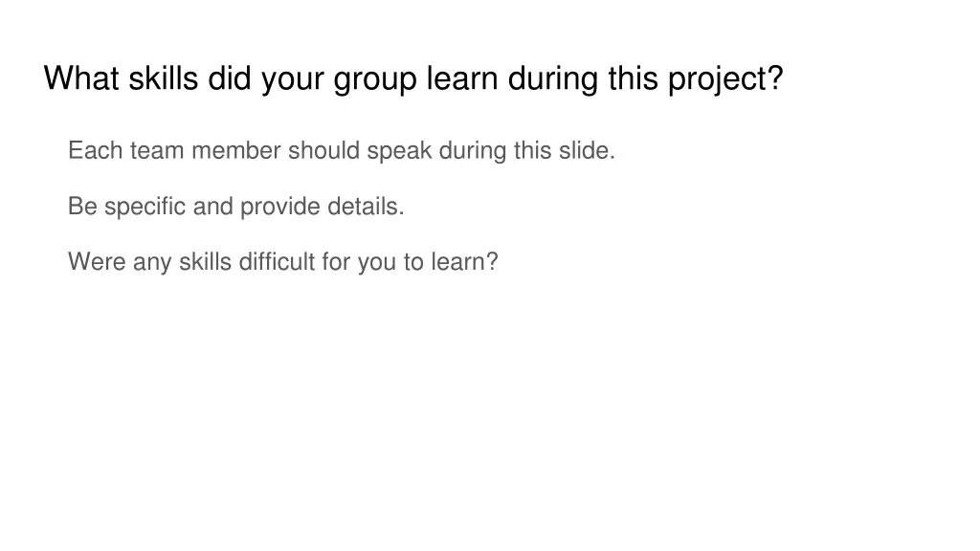Click the slide title about skills learned
The height and width of the screenshot is (551, 980).
pyautogui.click(x=413, y=78)
